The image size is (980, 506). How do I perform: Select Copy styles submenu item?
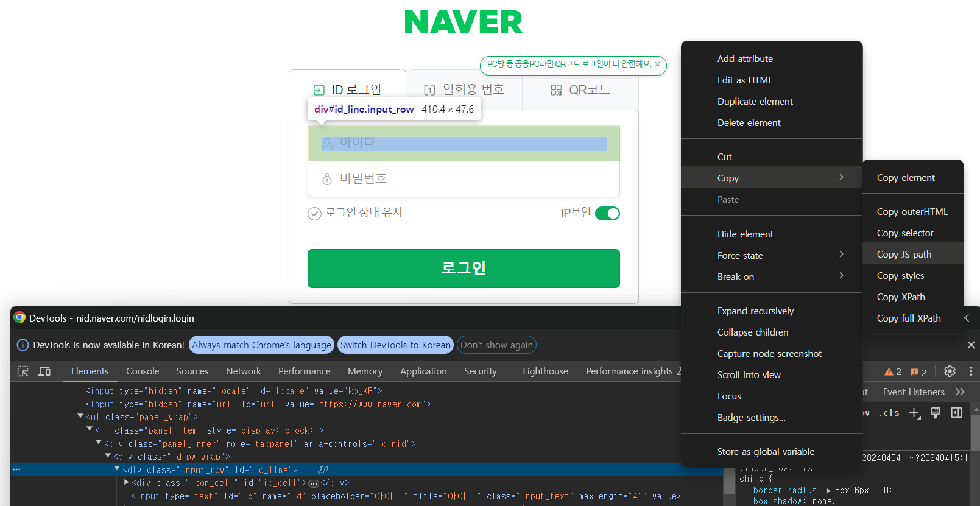click(913, 275)
